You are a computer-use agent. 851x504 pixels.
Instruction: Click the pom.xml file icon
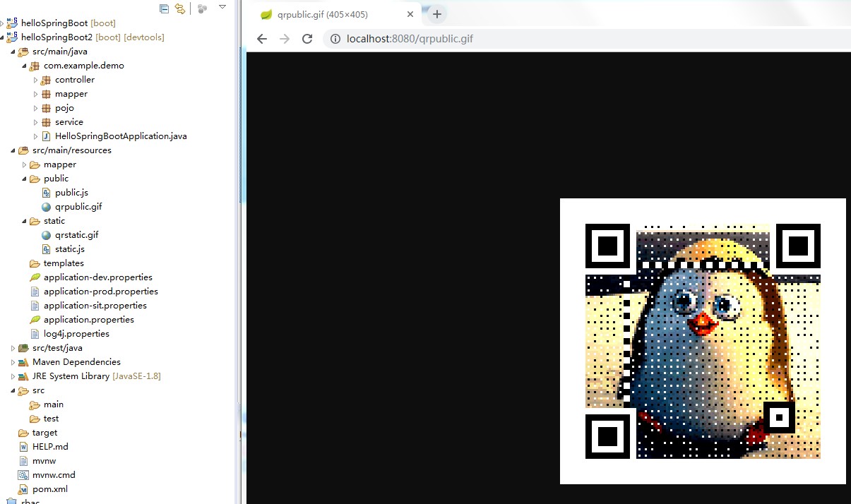[23, 489]
